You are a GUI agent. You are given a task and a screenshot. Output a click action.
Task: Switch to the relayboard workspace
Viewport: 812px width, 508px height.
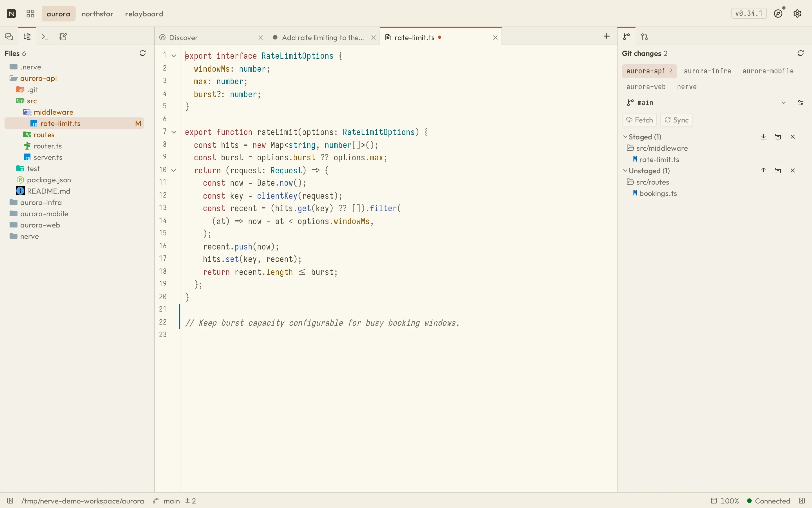click(x=144, y=14)
